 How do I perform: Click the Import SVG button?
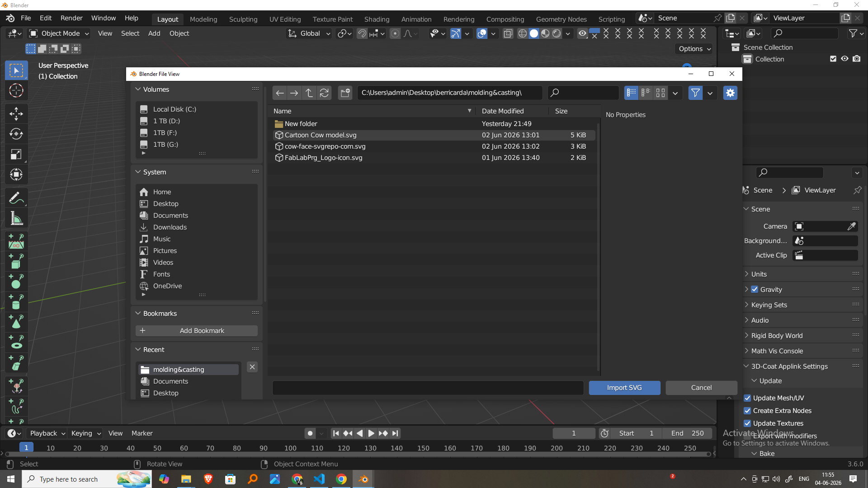[x=624, y=388]
